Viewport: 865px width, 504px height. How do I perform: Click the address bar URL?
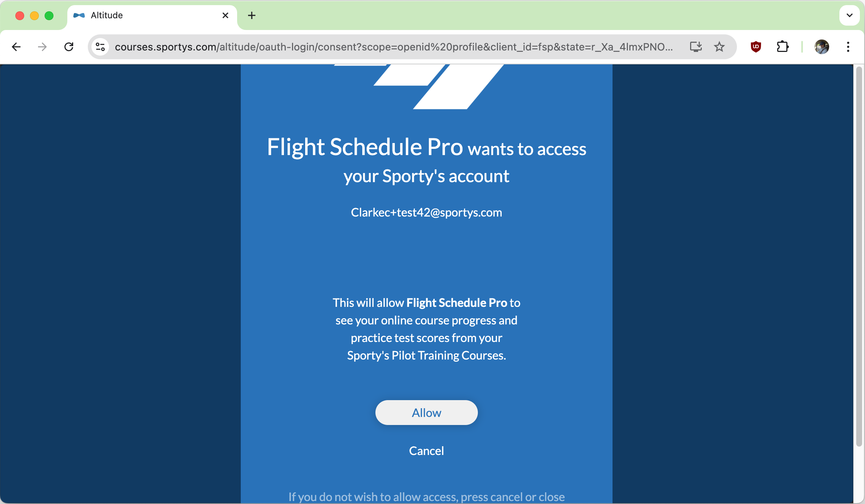pyautogui.click(x=393, y=47)
